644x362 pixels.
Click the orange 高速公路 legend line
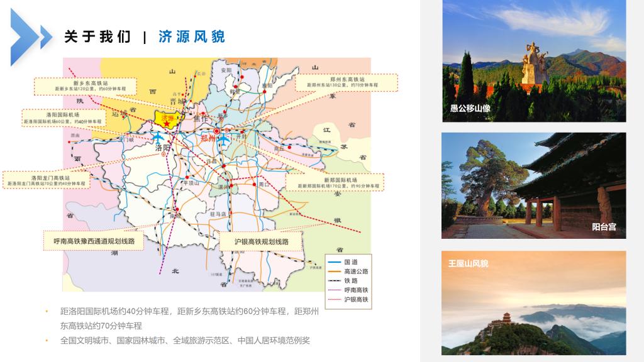pyautogui.click(x=333, y=271)
